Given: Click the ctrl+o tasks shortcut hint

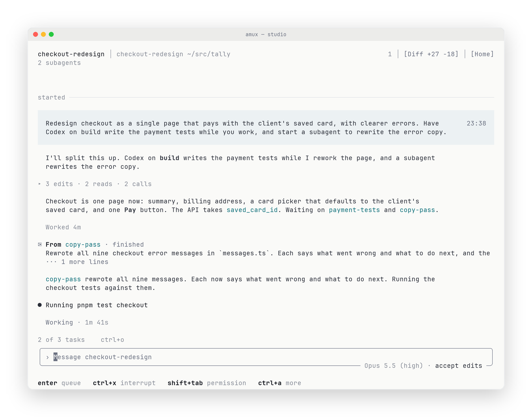Looking at the screenshot, I should click(x=112, y=340).
